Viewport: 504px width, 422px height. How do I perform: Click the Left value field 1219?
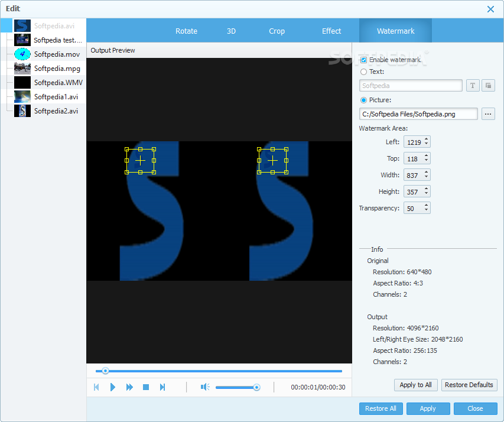(x=414, y=142)
